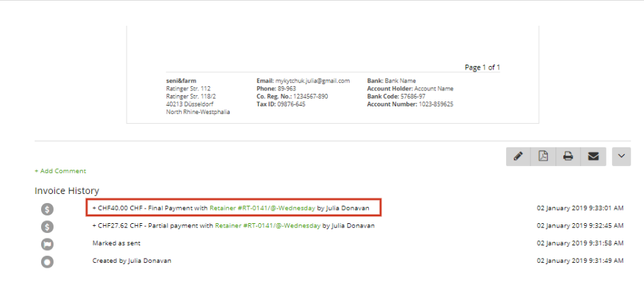Open Retainer #RT-0141 link in Final Payment row
This screenshot has width=644, height=301.
(x=262, y=209)
